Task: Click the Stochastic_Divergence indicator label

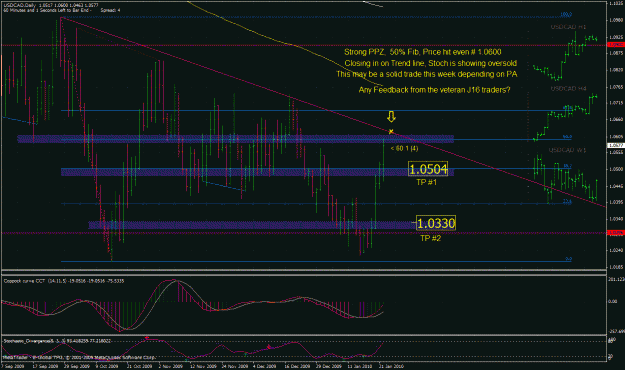Action: pyautogui.click(x=57, y=341)
